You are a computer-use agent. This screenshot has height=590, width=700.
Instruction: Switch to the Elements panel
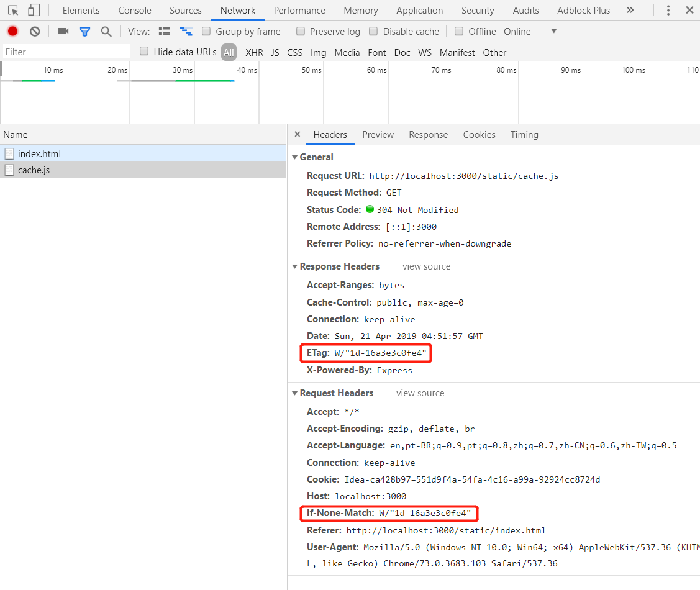[81, 11]
